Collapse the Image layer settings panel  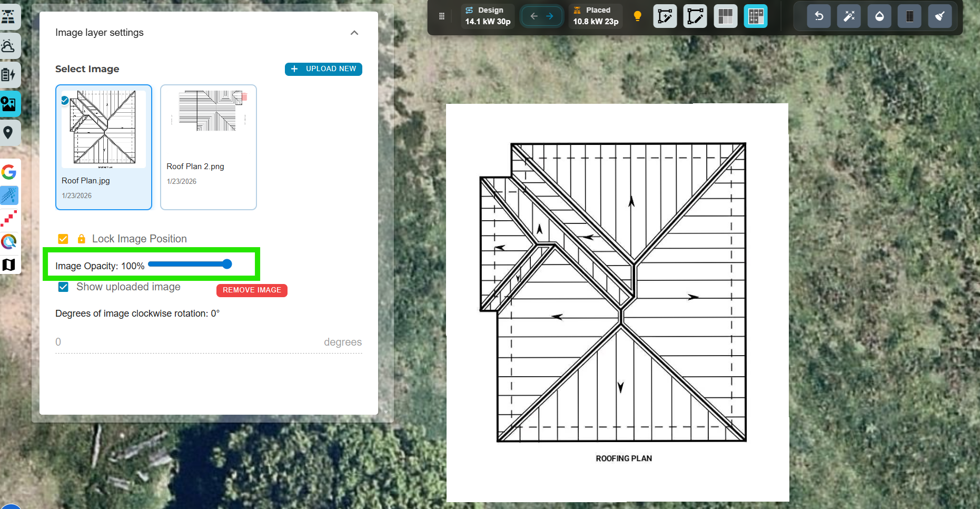[x=354, y=33]
